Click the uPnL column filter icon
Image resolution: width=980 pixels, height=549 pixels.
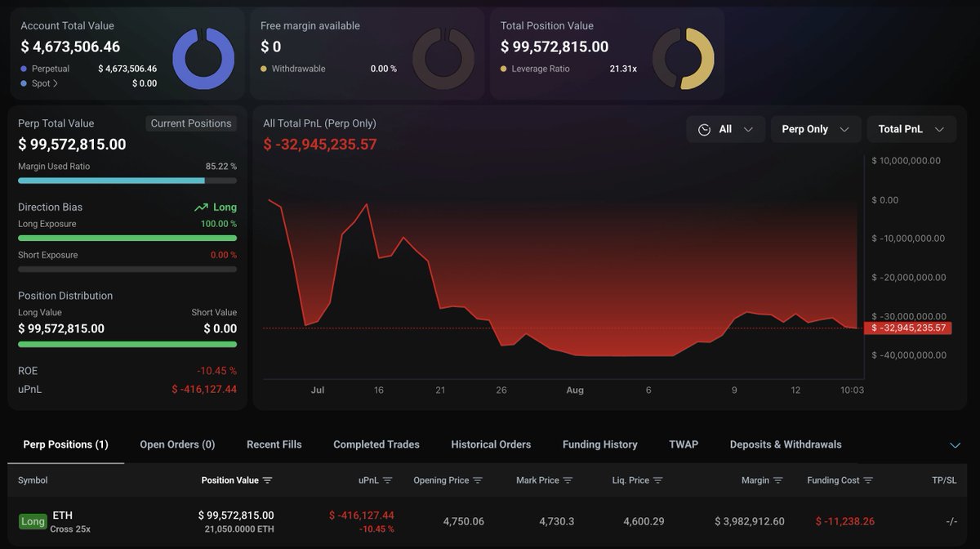387,480
